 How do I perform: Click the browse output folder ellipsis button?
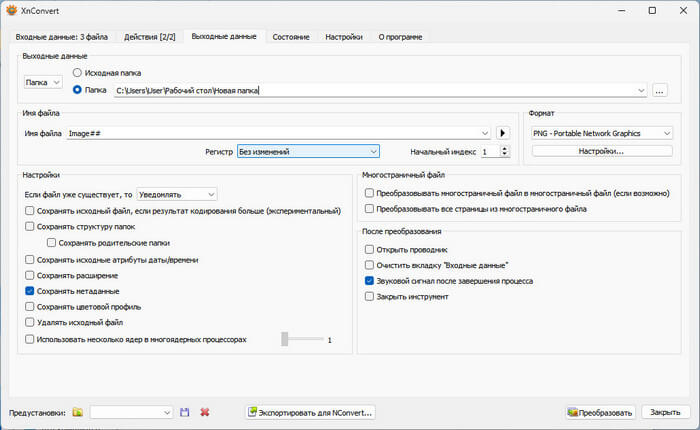coord(659,90)
